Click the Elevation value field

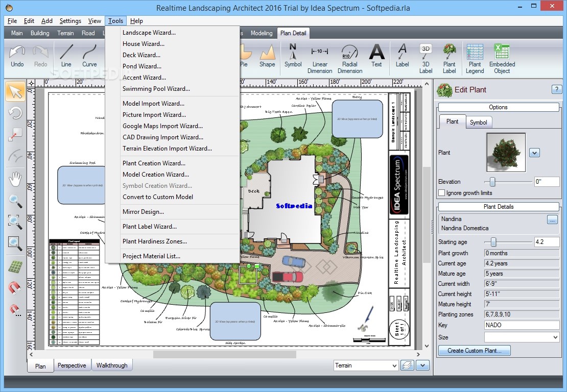click(547, 181)
